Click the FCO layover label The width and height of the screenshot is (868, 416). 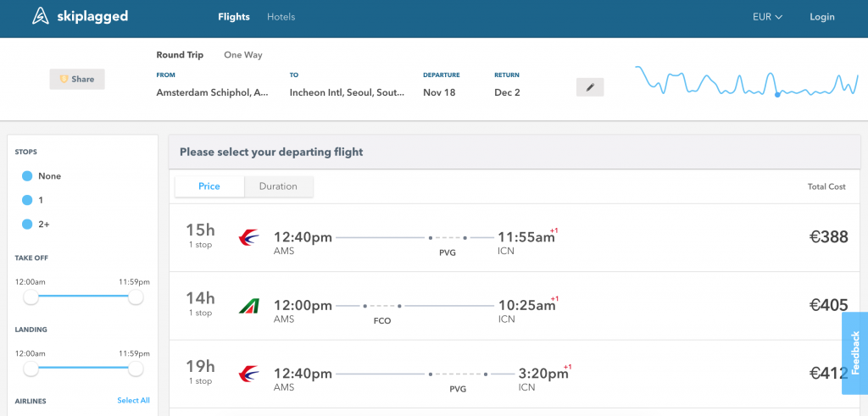click(382, 321)
